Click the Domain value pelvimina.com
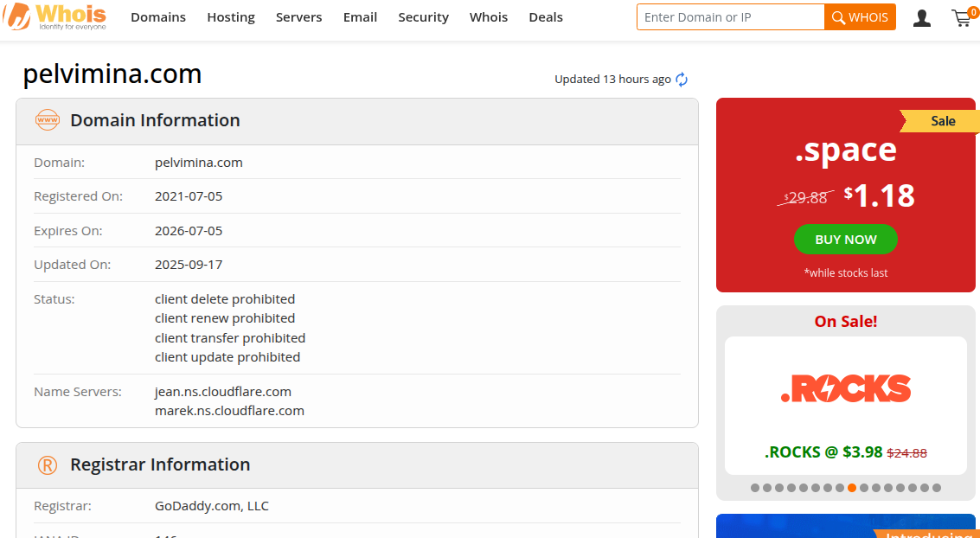The width and height of the screenshot is (980, 538). pyautogui.click(x=199, y=163)
